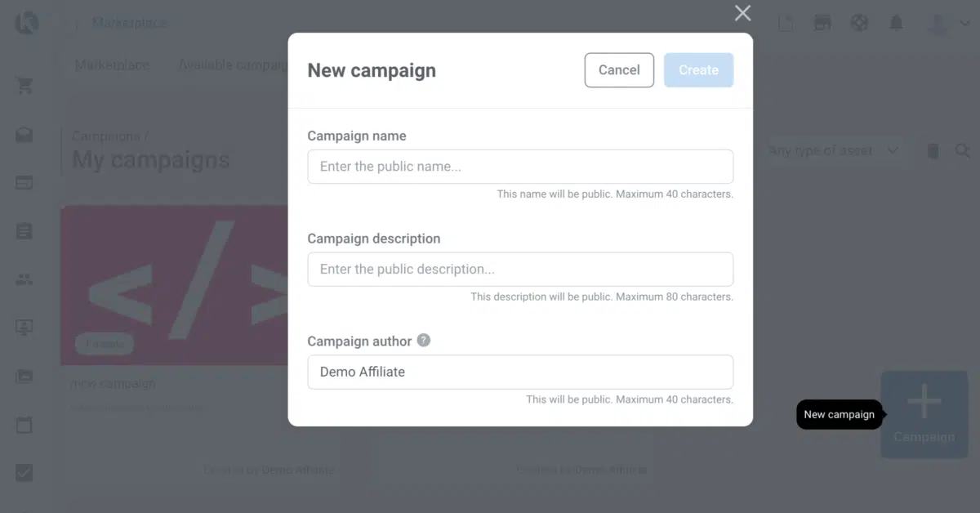Click the people group icon in sidebar

pos(24,279)
